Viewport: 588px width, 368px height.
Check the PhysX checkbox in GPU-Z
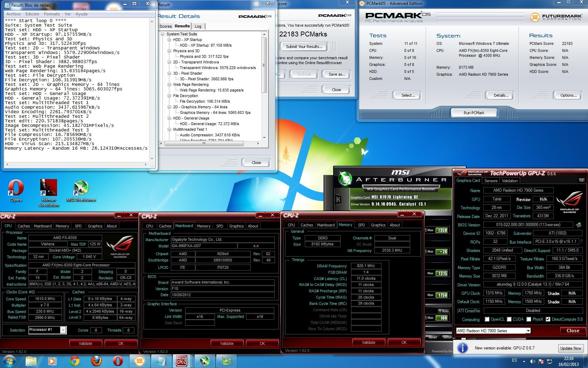pyautogui.click(x=529, y=319)
